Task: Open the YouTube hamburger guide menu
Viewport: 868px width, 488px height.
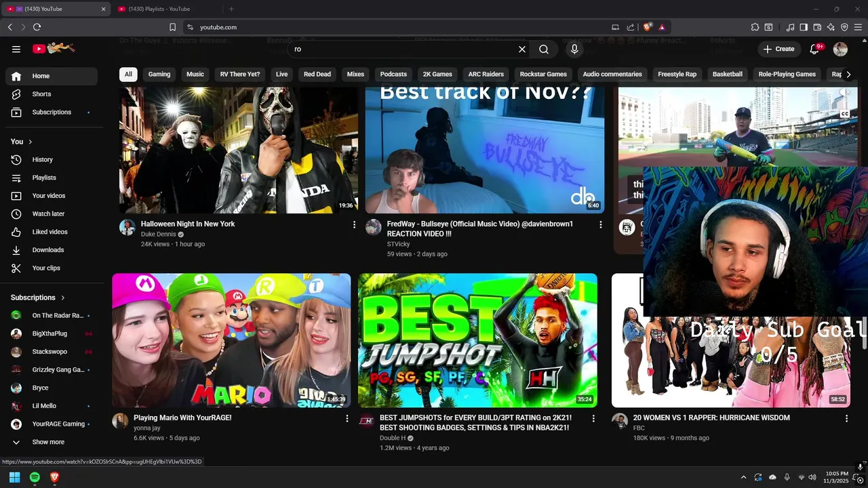Action: pyautogui.click(x=16, y=49)
